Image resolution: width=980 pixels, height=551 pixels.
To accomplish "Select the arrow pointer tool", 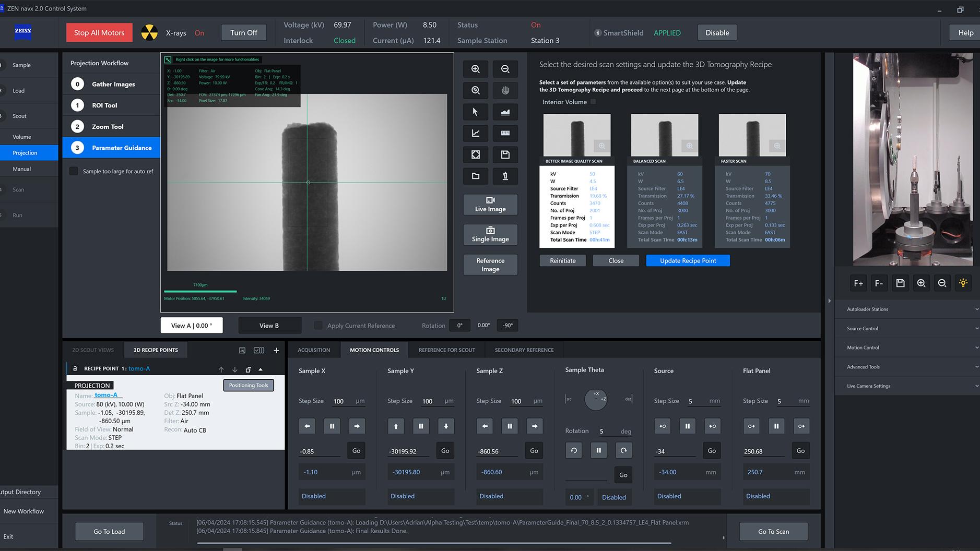I will point(475,112).
